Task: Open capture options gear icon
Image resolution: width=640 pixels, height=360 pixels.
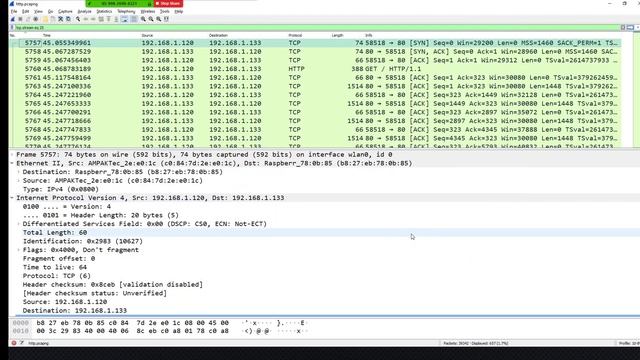Action: [36, 19]
